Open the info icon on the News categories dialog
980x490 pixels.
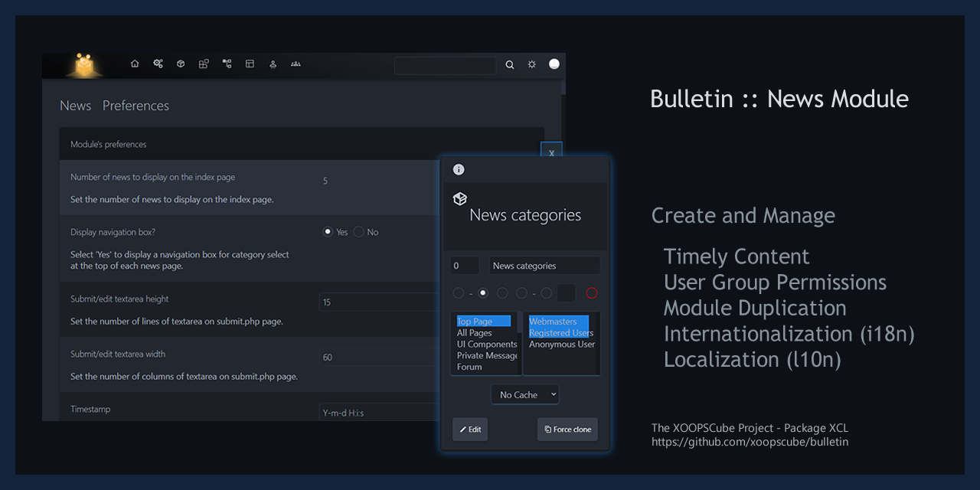(458, 169)
